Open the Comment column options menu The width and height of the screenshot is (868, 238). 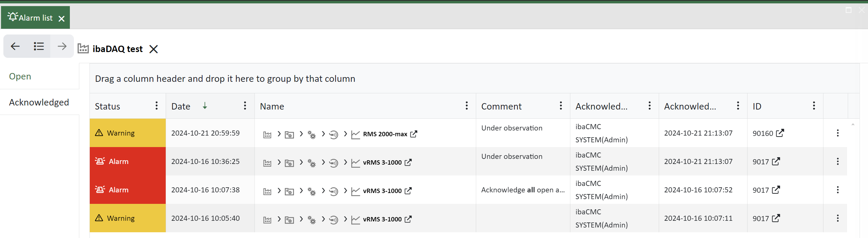coord(561,106)
